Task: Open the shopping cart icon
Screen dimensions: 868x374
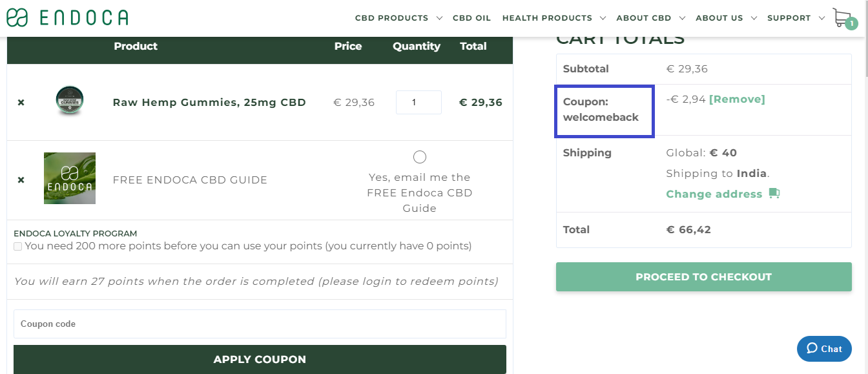Action: (840, 17)
